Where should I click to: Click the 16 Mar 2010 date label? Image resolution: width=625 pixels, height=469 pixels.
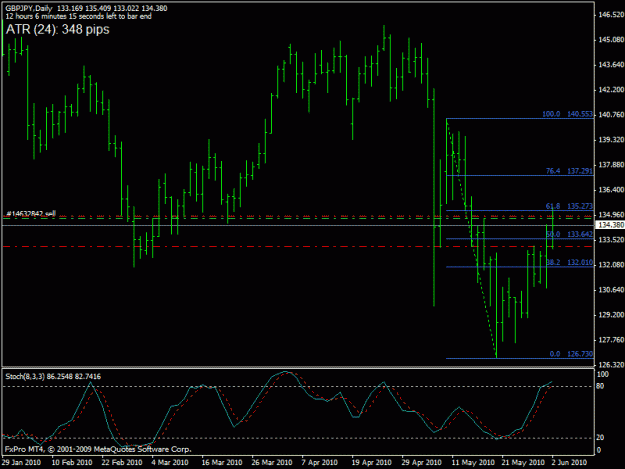[222, 462]
